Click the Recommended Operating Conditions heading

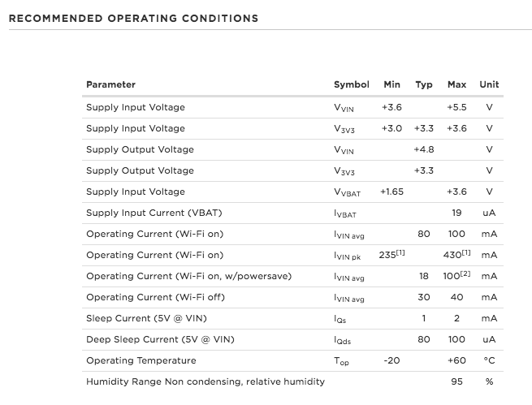click(x=133, y=19)
